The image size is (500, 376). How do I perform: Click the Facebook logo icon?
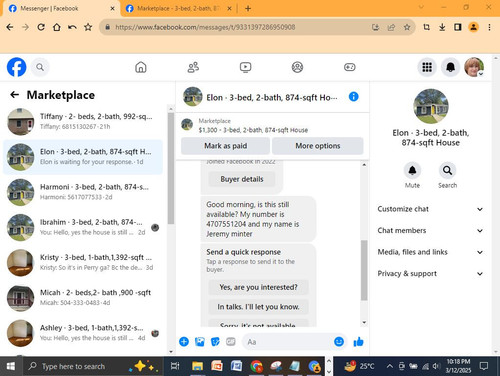coord(16,67)
